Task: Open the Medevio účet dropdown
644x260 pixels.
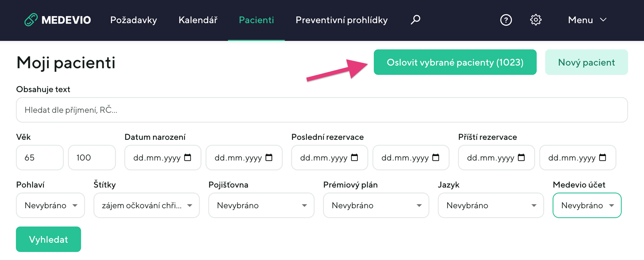Action: pyautogui.click(x=587, y=205)
